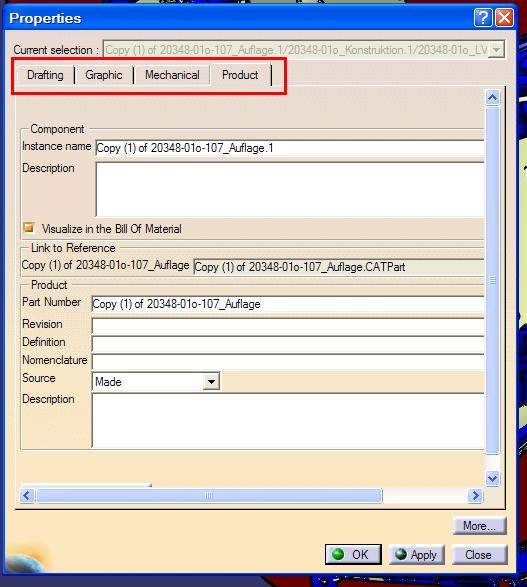The height and width of the screenshot is (587, 527).
Task: Click the Close button
Action: coord(479,554)
